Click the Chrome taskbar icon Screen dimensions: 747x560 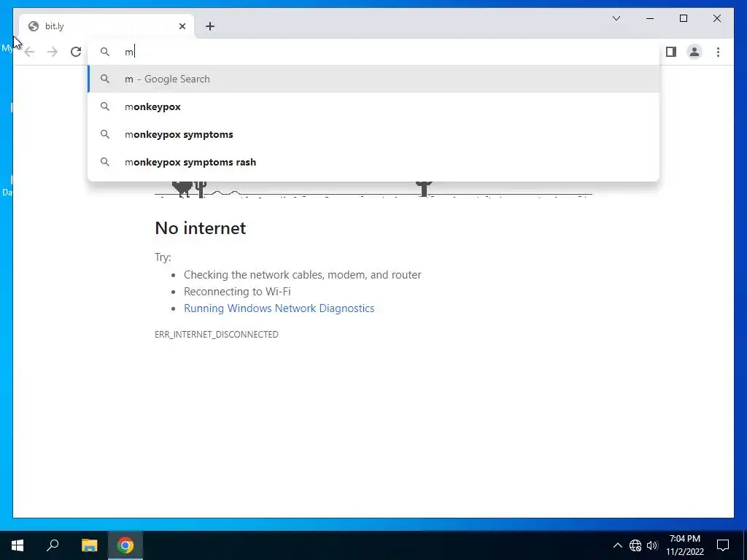(x=125, y=545)
